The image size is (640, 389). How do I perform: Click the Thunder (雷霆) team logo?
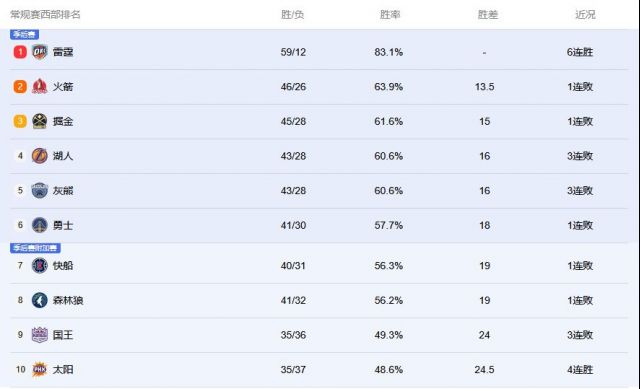[40, 52]
